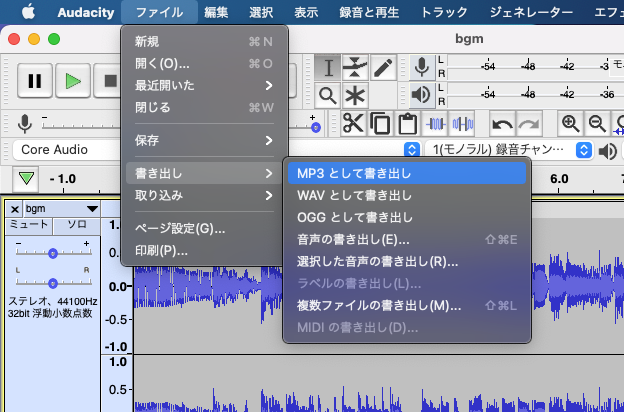The image size is (624, 412).
Task: Click the upper channel waveform of bgm
Action: [x=378, y=286]
